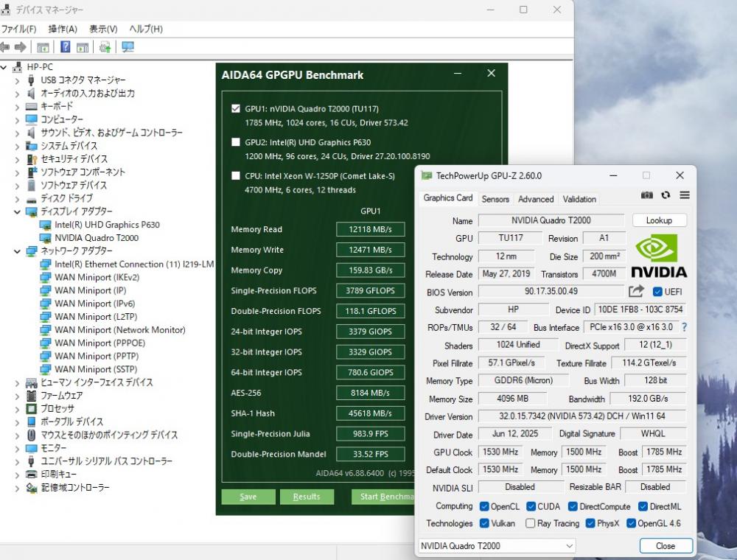Refresh GPU-Z data with refresh icon

click(x=666, y=195)
